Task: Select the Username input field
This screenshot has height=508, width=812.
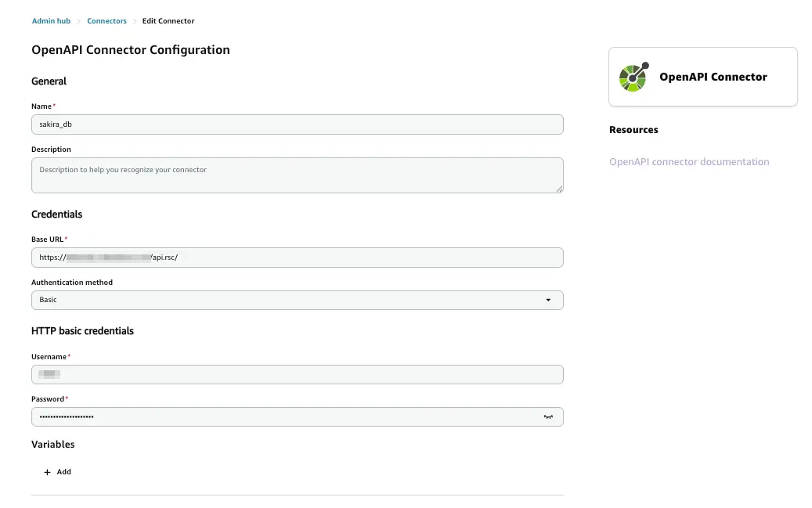Action: tap(298, 374)
